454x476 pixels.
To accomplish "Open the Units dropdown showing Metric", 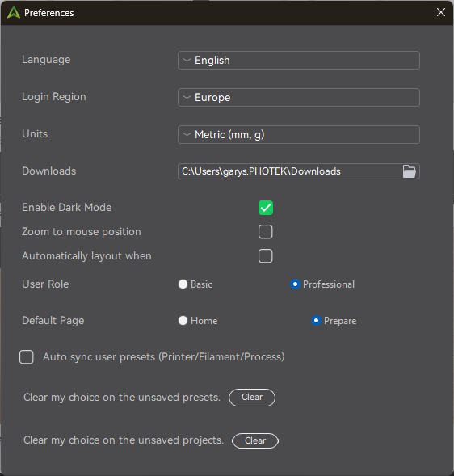I will 299,134.
